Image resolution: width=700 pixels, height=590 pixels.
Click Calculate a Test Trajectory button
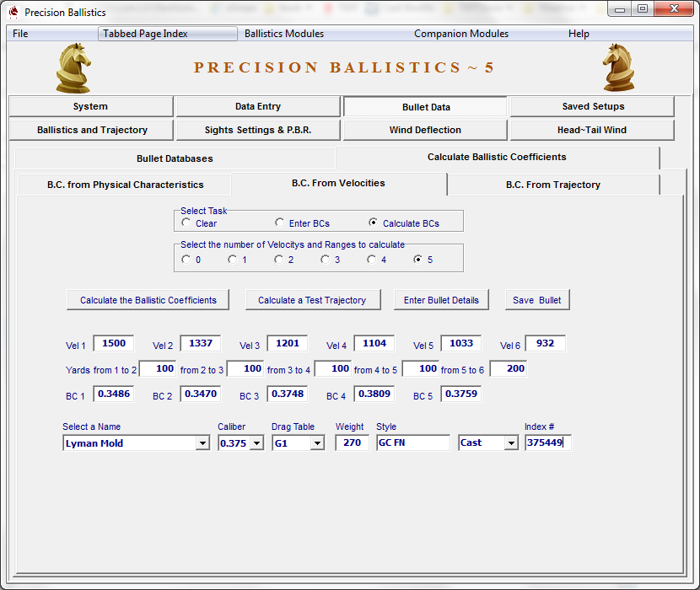click(313, 300)
